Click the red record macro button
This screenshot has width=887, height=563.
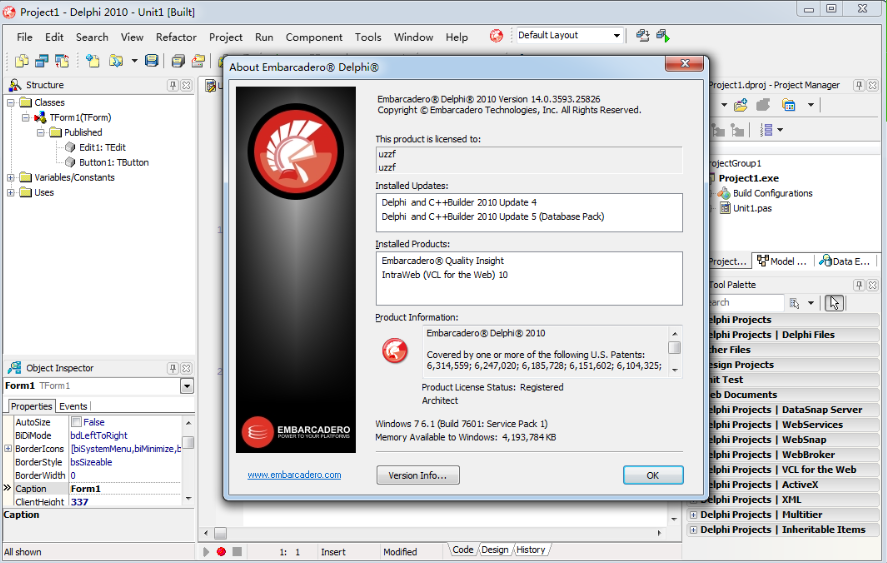221,551
